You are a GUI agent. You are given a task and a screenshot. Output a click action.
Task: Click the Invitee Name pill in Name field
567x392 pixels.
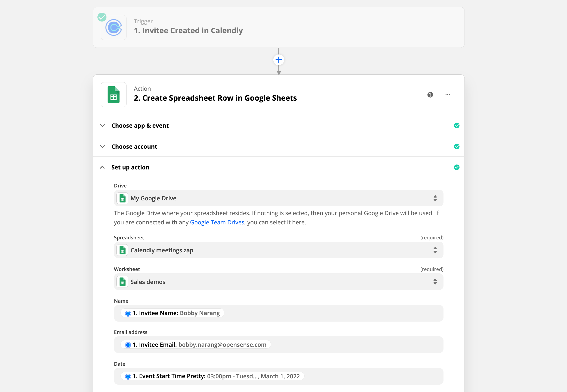pos(172,313)
